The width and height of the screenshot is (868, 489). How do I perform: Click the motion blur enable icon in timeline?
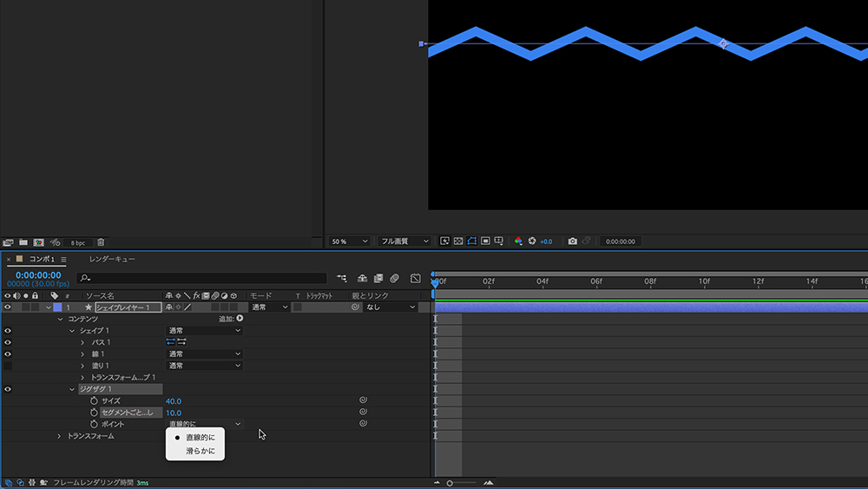click(x=393, y=279)
